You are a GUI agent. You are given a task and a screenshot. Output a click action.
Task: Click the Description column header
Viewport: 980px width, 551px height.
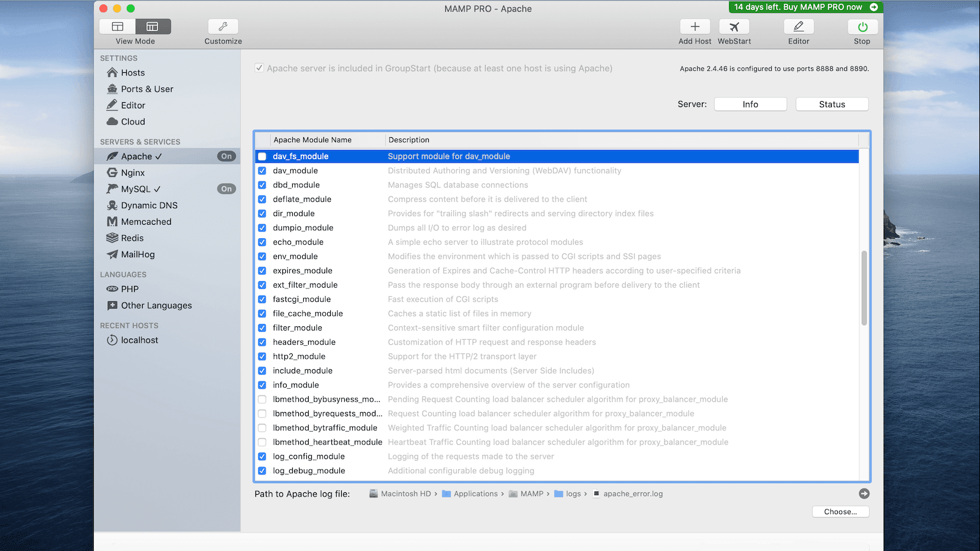409,140
